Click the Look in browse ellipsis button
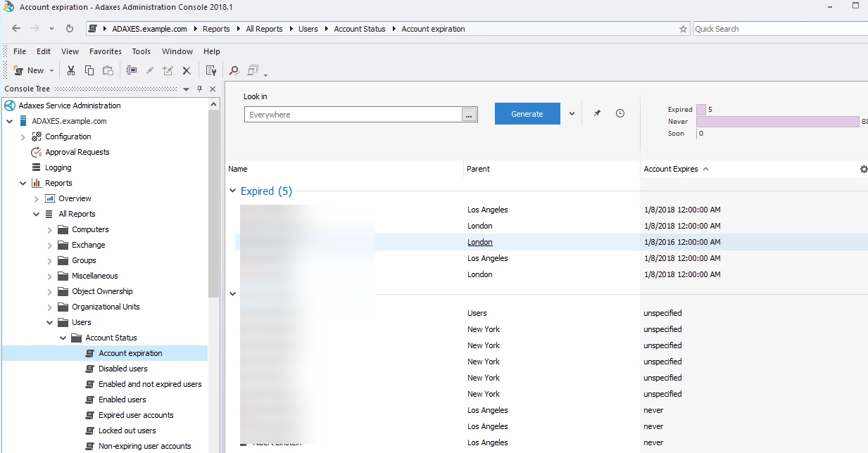 470,115
